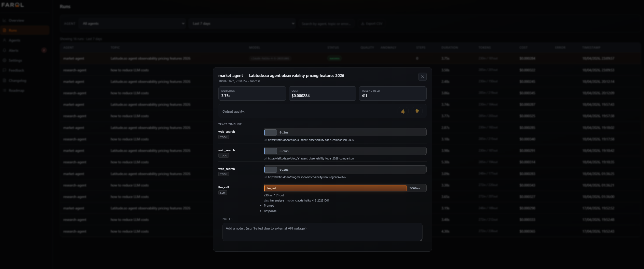Expand the Response disclosure triangle
Viewport: 644px width, 269px height.
pyautogui.click(x=261, y=211)
